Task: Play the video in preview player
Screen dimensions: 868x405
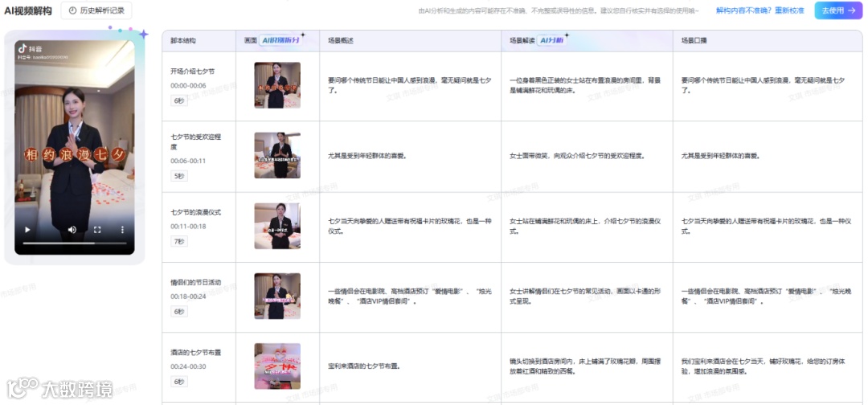Action: (x=27, y=230)
